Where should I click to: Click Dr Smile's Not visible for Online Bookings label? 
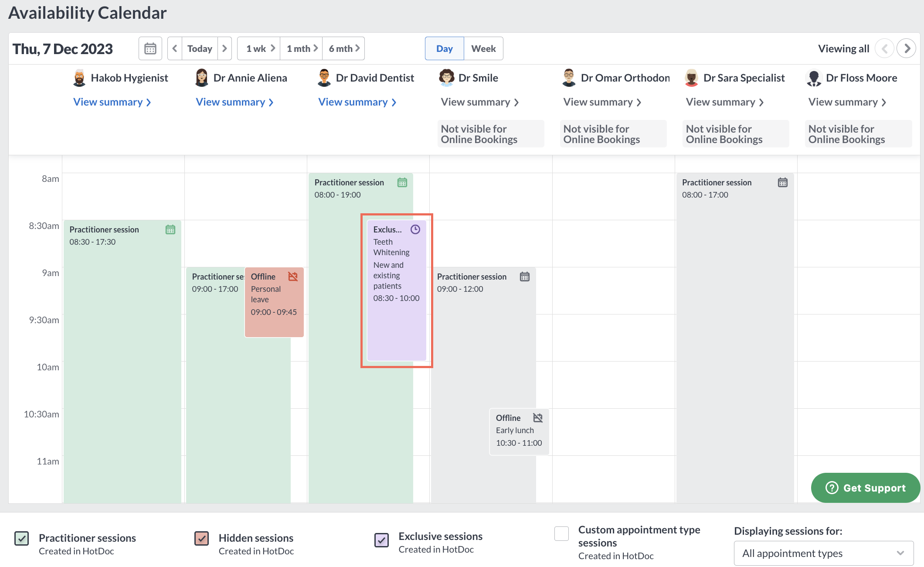pyautogui.click(x=491, y=134)
